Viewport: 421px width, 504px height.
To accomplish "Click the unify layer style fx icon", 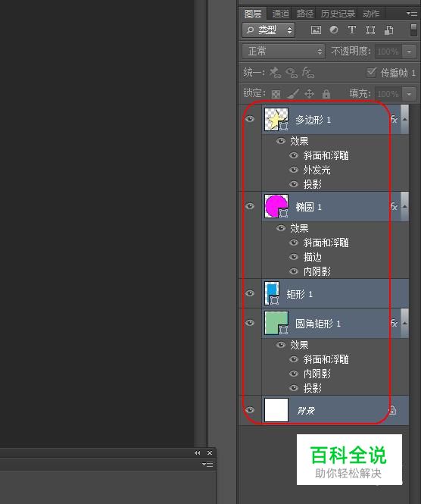I will click(307, 73).
